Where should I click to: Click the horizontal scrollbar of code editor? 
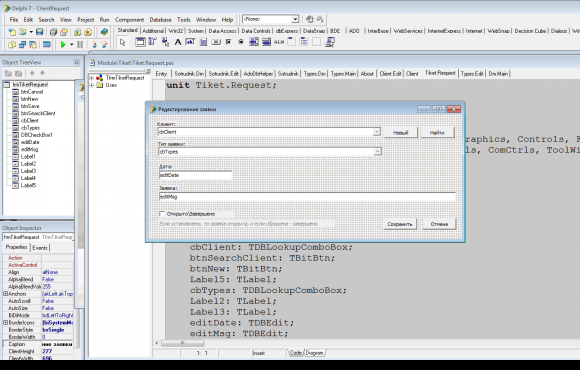pos(366,343)
